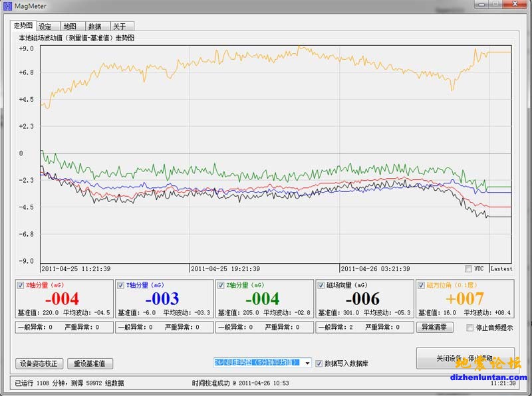Click the MagMeter app icon in title bar
The height and width of the screenshot is (396, 532).
tap(7, 5)
